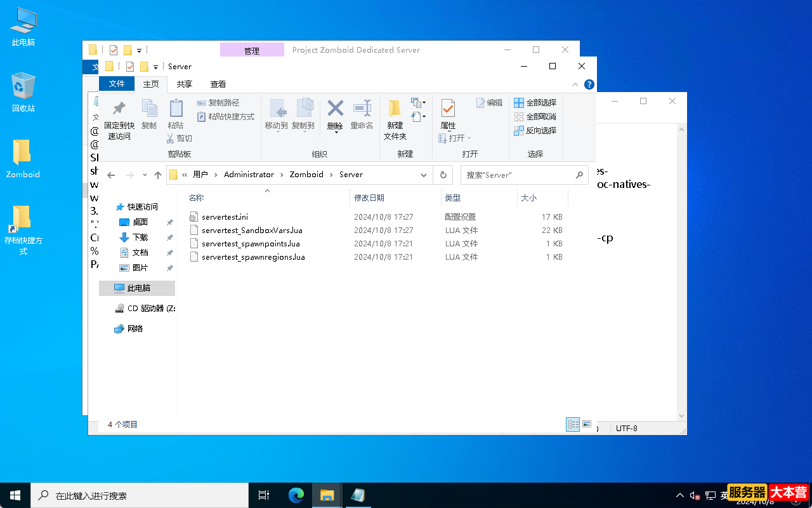Image resolution: width=812 pixels, height=508 pixels.
Task: Open the View ribbon tab
Action: pos(218,84)
